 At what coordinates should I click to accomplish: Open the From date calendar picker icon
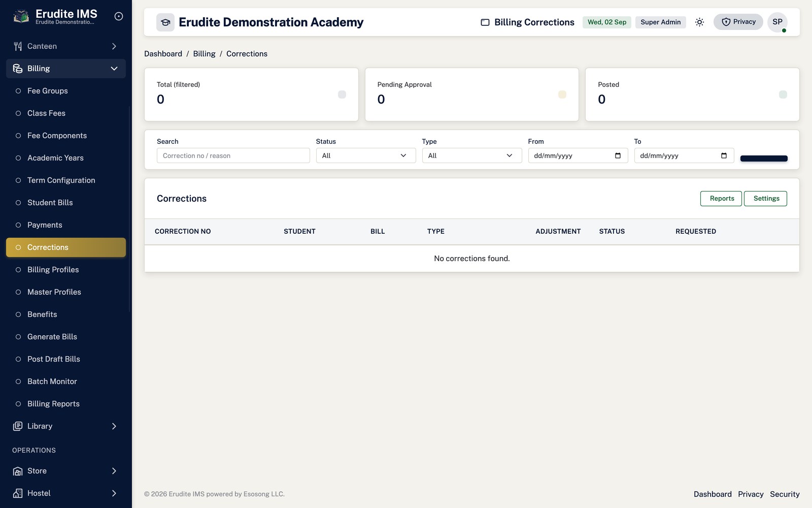click(618, 155)
